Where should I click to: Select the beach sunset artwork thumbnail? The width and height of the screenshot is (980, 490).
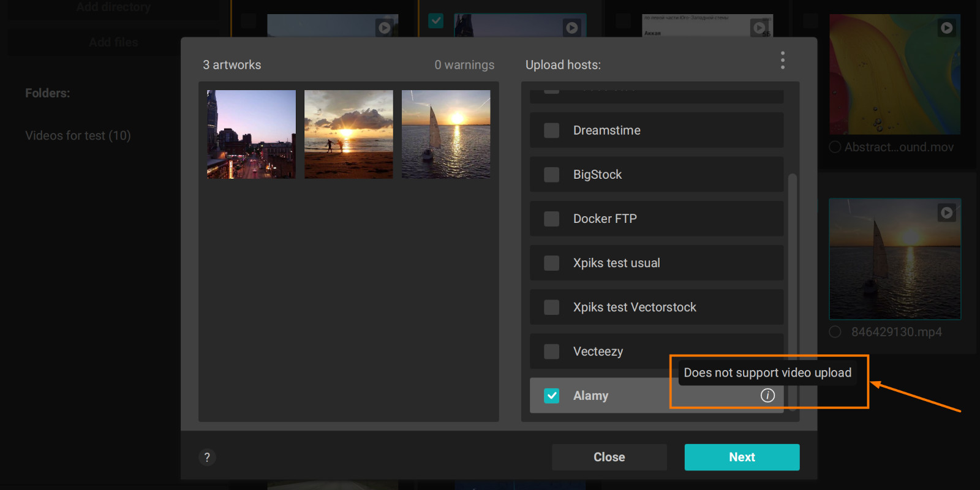pos(349,134)
